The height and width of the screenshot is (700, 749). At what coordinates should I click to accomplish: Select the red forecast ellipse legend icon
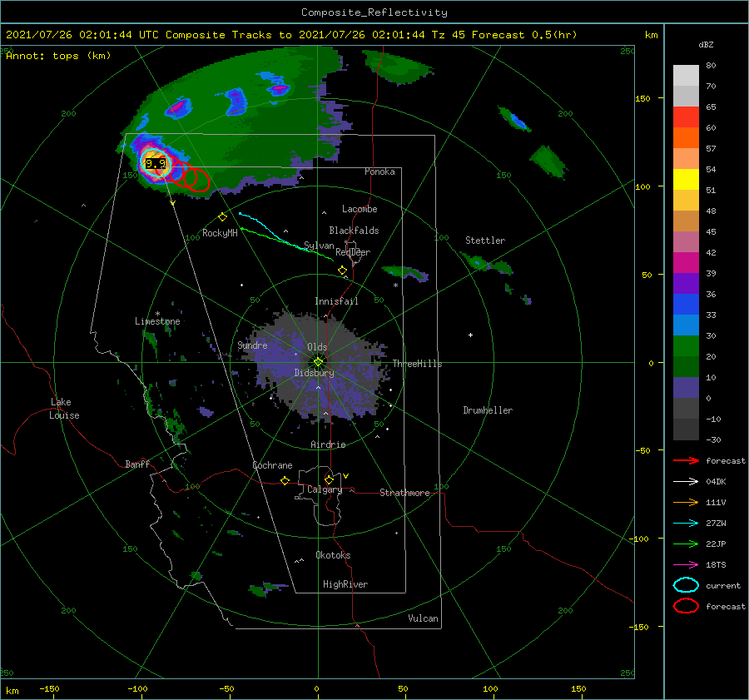click(686, 606)
